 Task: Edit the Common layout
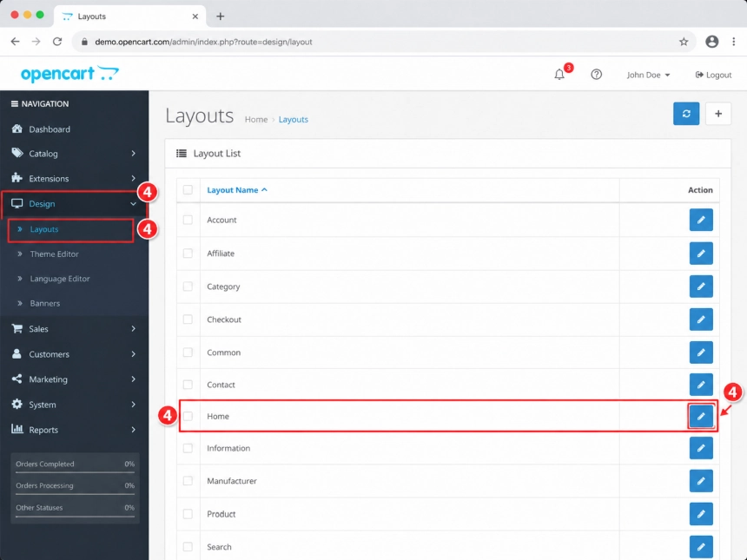click(x=701, y=352)
